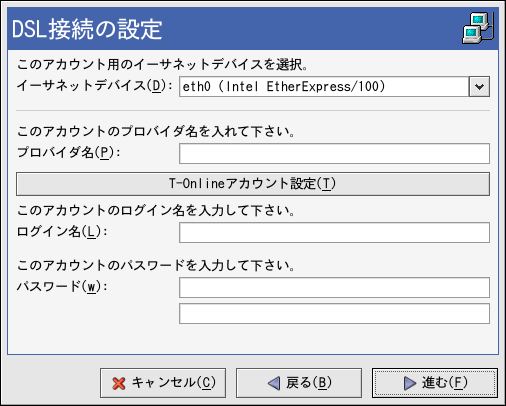Proceed with the 進む(F) label
Screen dimensions: 506x406
445,383
